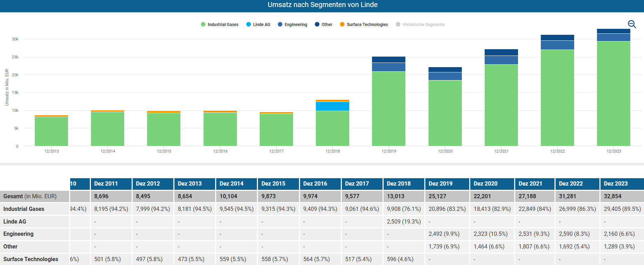Click cell 8,195 (94.2%)
This screenshot has height=265, width=644.
point(111,209)
